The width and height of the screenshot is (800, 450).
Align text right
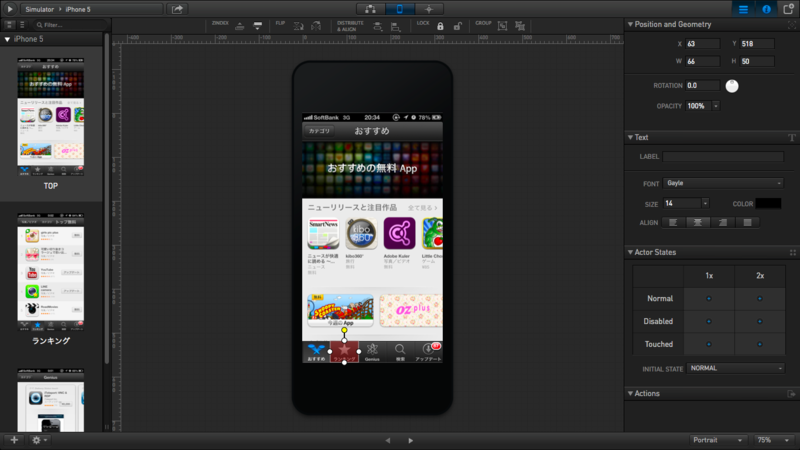coord(722,222)
